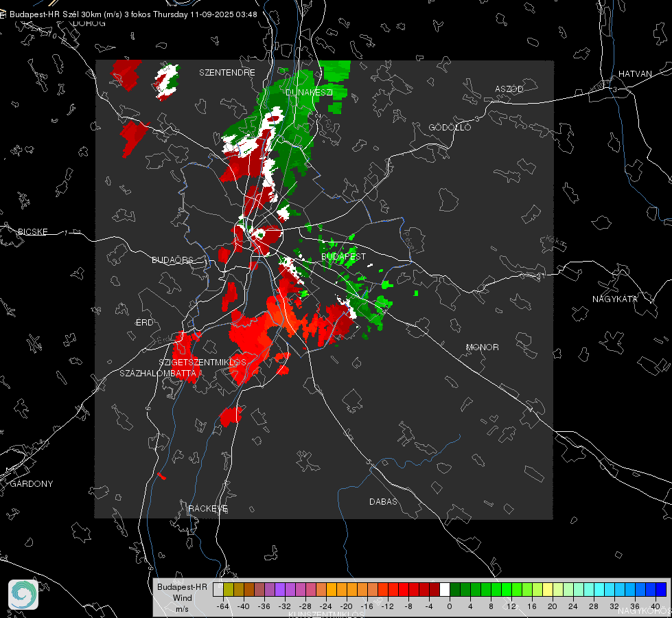Click the 28 legend scale value
672x618 pixels.
tap(594, 606)
